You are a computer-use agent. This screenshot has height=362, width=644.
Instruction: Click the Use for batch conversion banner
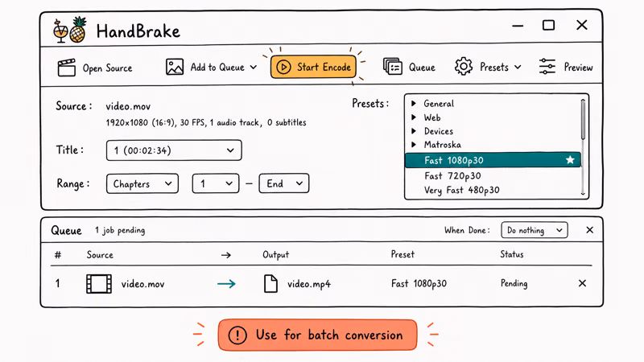[x=317, y=335]
